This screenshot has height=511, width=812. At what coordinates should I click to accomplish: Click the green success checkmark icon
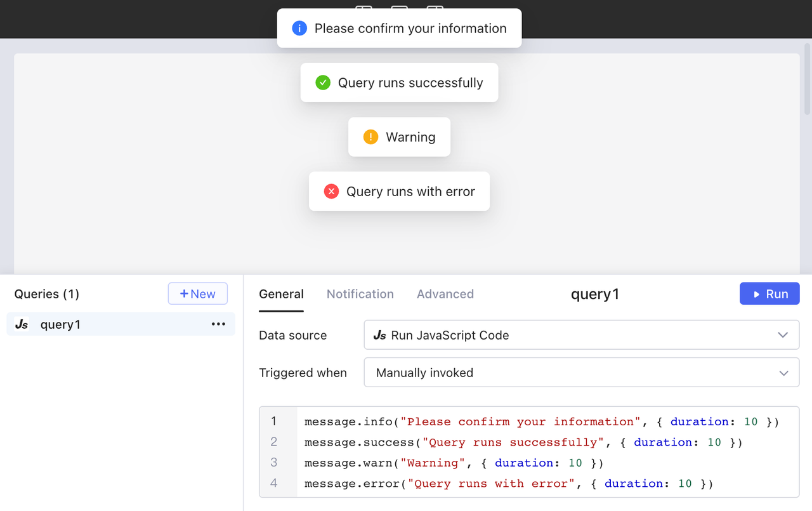point(323,83)
